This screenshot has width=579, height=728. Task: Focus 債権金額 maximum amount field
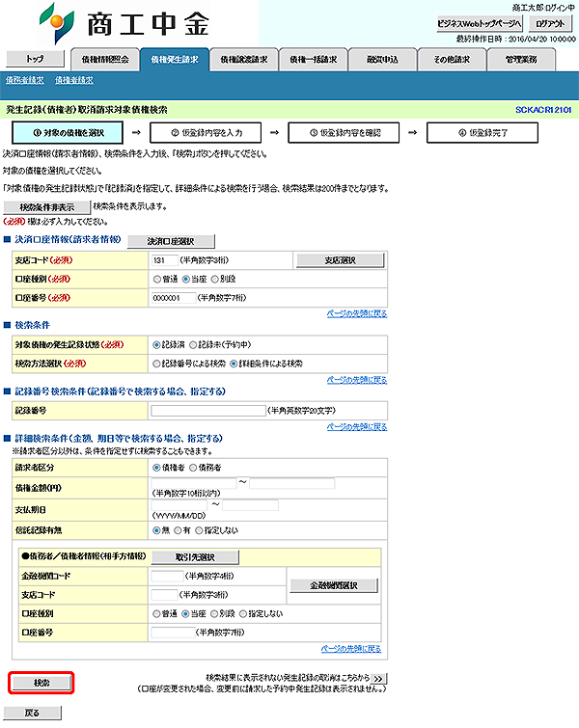click(x=291, y=483)
